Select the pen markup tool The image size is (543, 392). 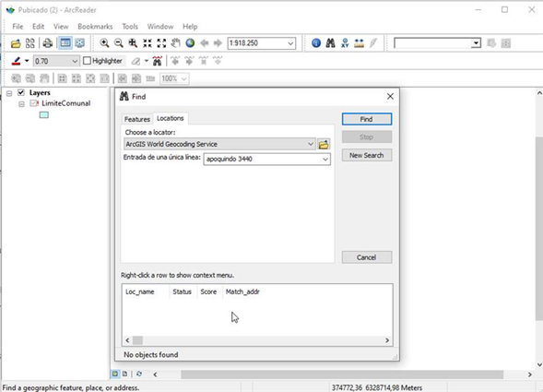click(x=16, y=61)
